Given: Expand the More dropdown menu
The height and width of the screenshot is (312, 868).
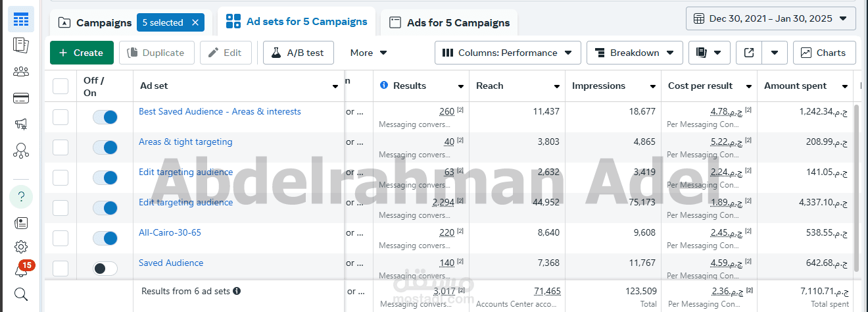Looking at the screenshot, I should (x=368, y=53).
